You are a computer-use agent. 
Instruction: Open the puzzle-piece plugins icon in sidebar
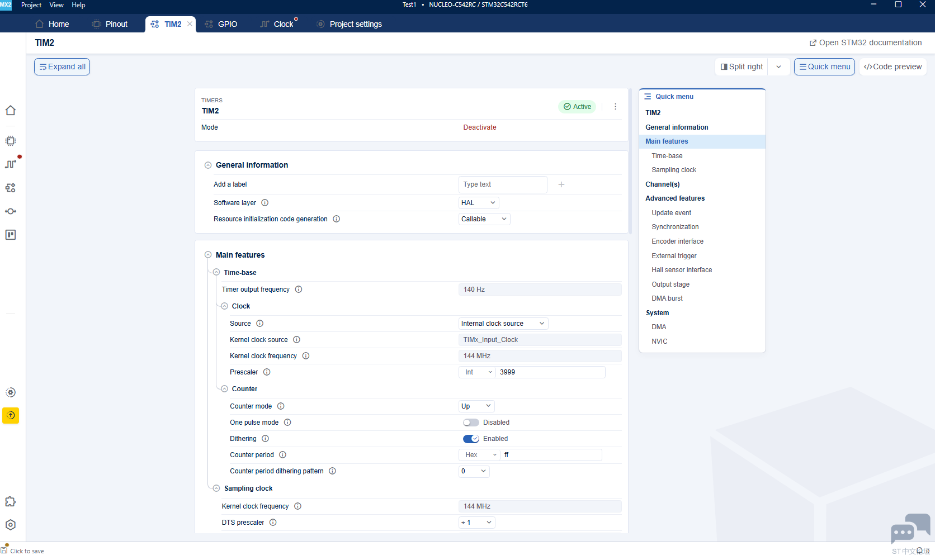[x=11, y=501]
